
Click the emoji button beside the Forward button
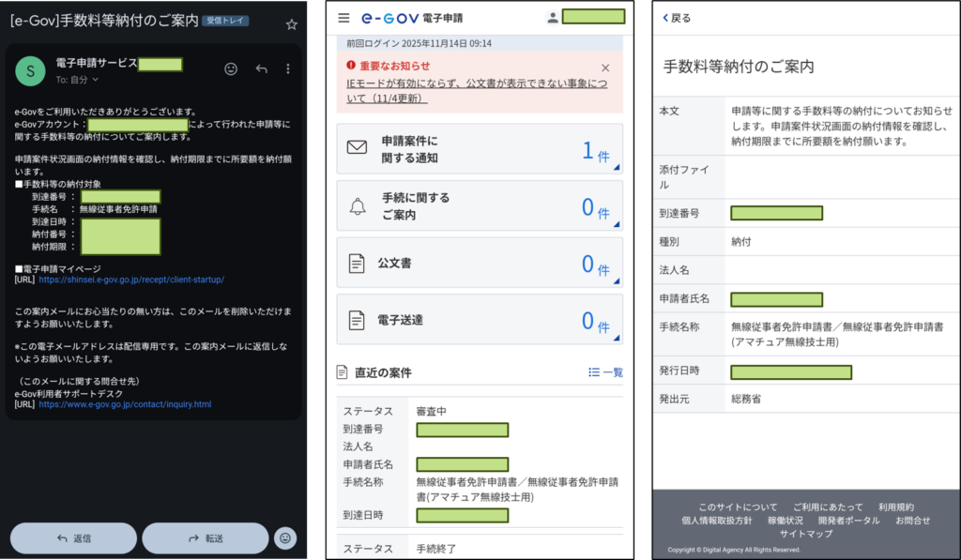click(286, 537)
